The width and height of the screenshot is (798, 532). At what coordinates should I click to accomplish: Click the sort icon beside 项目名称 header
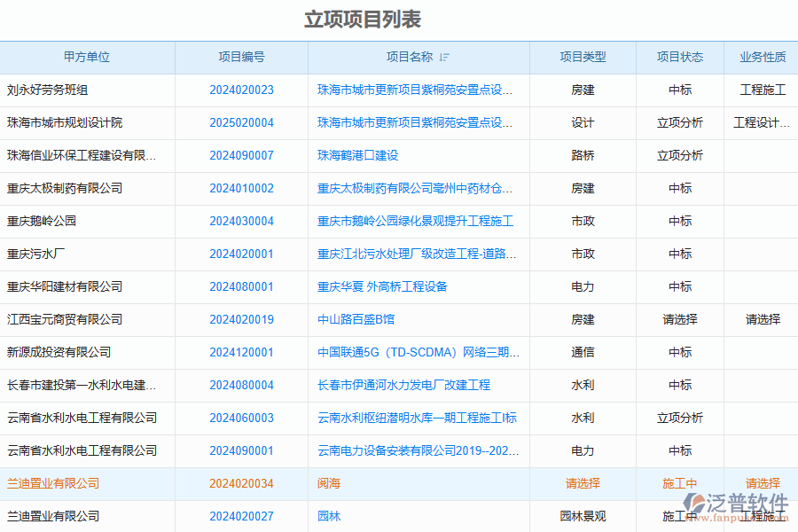click(444, 58)
